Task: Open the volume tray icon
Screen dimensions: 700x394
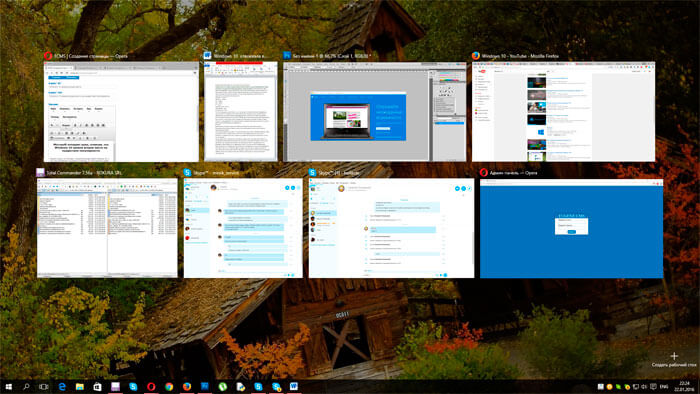Action: point(644,386)
